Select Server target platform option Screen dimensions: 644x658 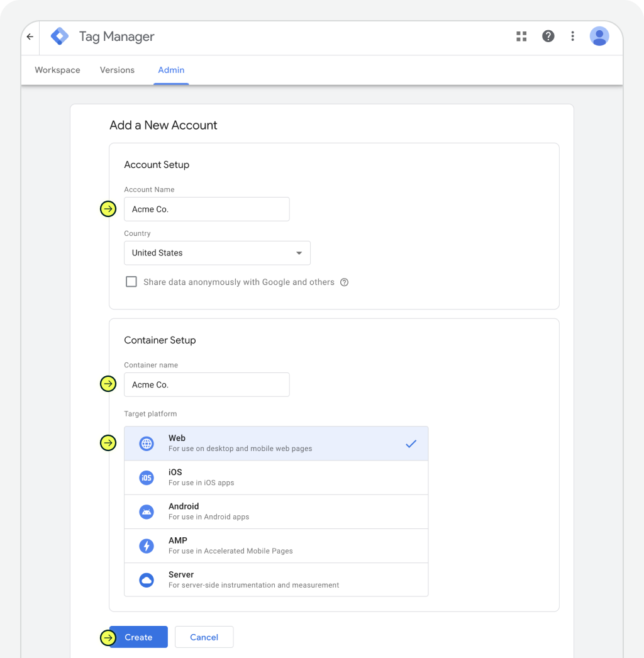276,580
